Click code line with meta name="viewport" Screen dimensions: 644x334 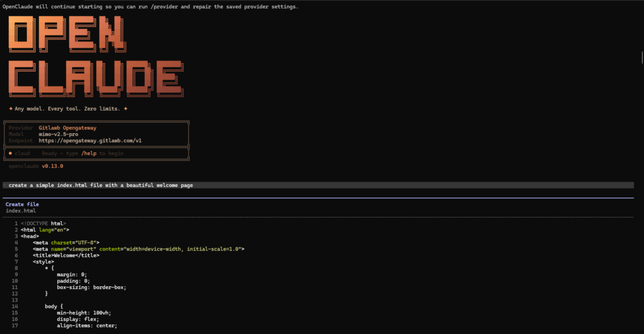pos(138,249)
